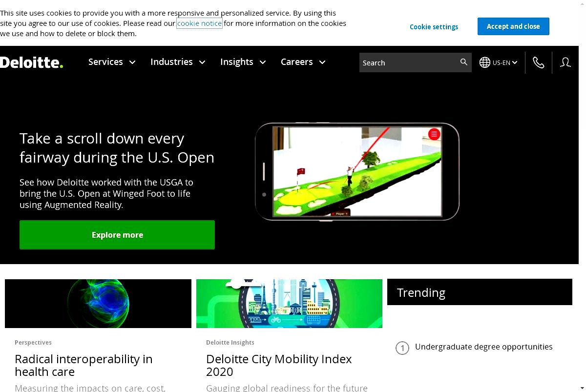Click the city mobility illustration thumbnail
Screen dimensions: 586x392
(x=289, y=304)
